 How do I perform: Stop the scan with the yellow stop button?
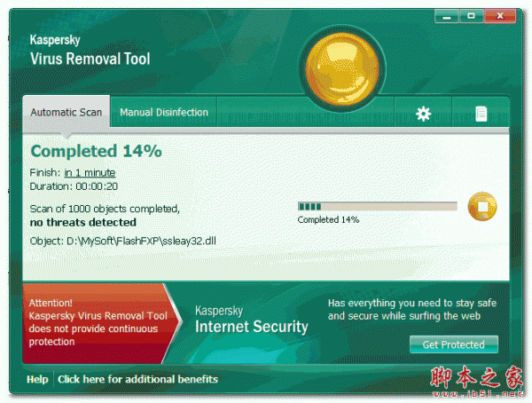tap(482, 206)
